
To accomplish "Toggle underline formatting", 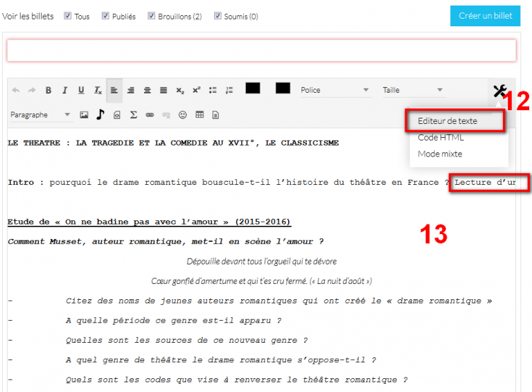I will 81,90.
